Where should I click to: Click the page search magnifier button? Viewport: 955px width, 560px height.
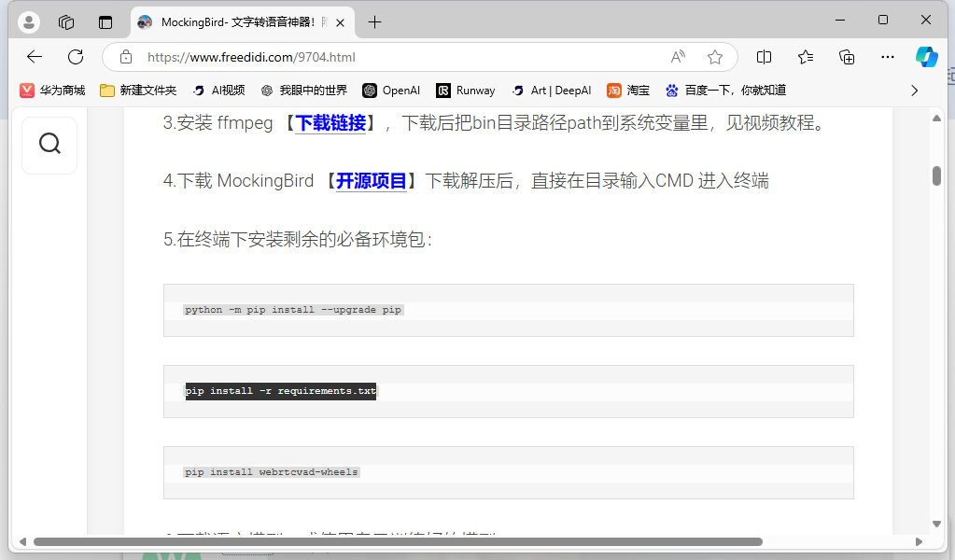tap(49, 145)
